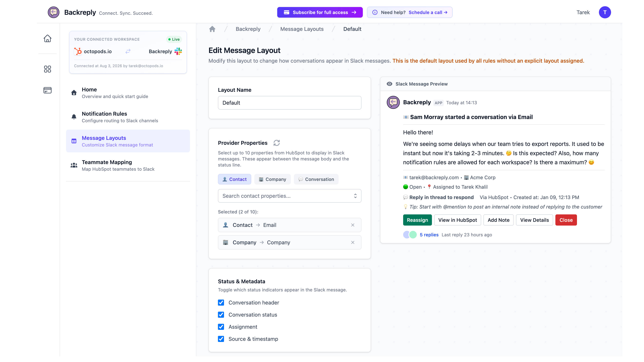Screen dimensions: 644x362
Task: Open Notification Rules in the sidebar
Action: tap(128, 117)
